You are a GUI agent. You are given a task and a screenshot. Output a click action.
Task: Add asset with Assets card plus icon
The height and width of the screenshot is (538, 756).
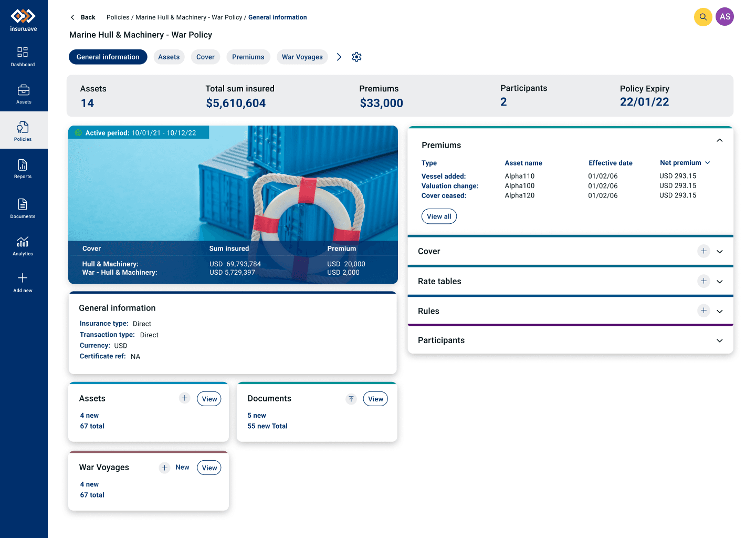(x=185, y=398)
